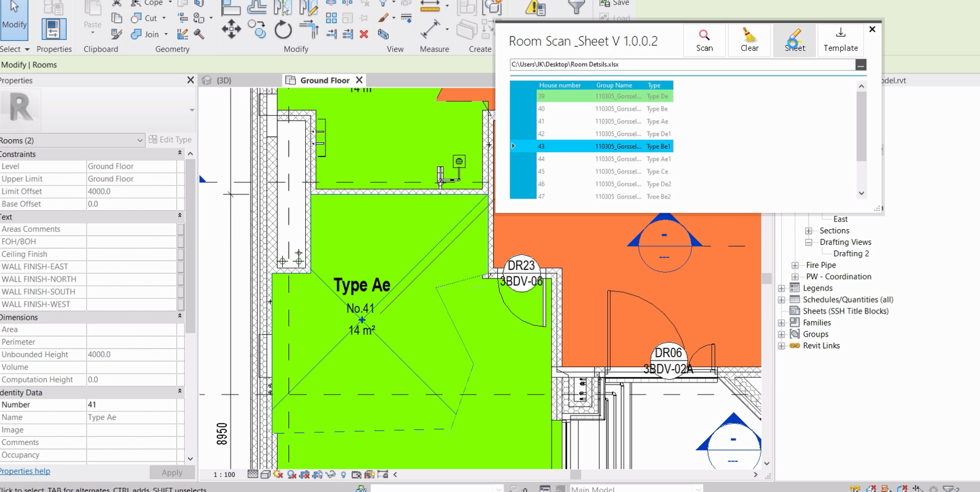The width and height of the screenshot is (980, 492).
Task: Expand the Legends node
Action: [x=781, y=288]
